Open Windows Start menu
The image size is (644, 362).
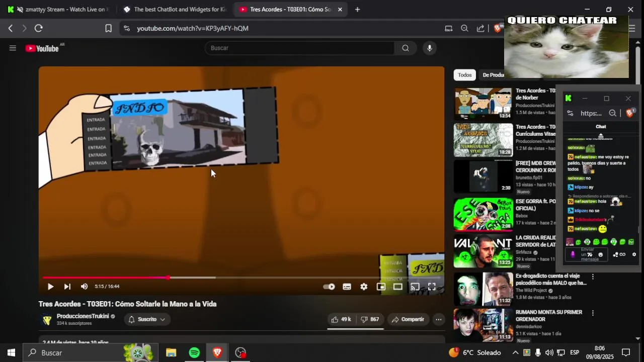(11, 353)
